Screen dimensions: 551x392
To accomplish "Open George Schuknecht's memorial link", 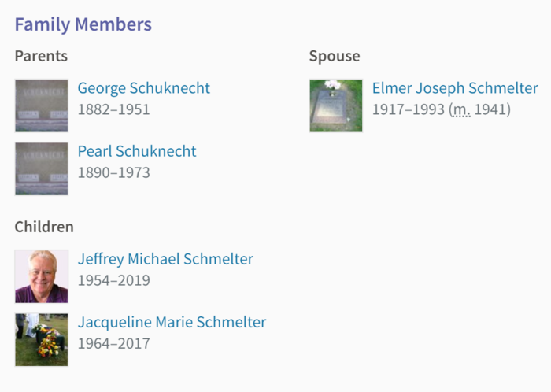I will pyautogui.click(x=144, y=88).
